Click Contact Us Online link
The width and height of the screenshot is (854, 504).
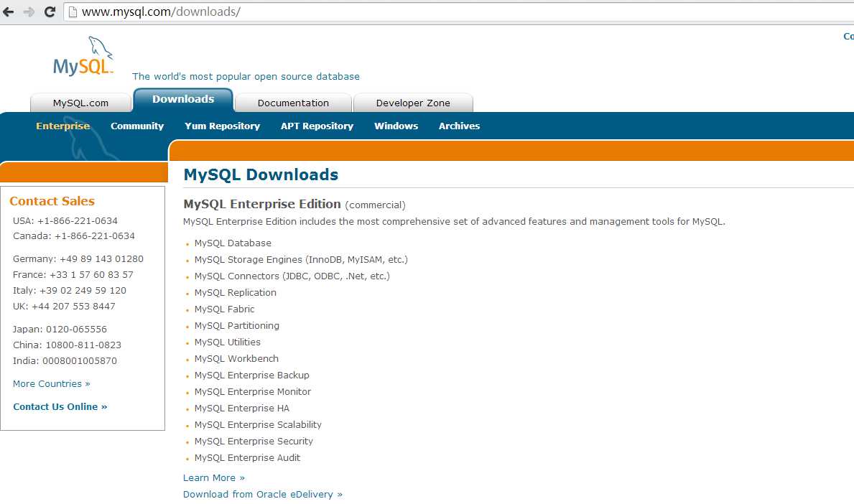click(60, 406)
